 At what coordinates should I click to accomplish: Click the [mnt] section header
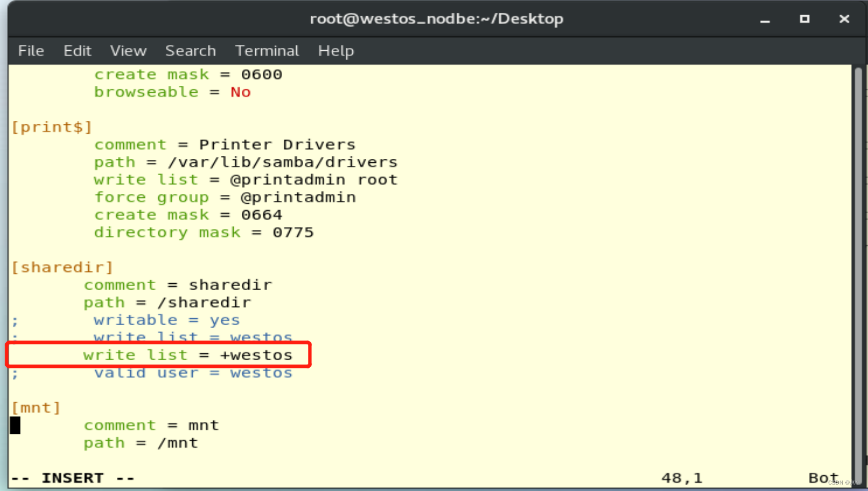pyautogui.click(x=35, y=407)
